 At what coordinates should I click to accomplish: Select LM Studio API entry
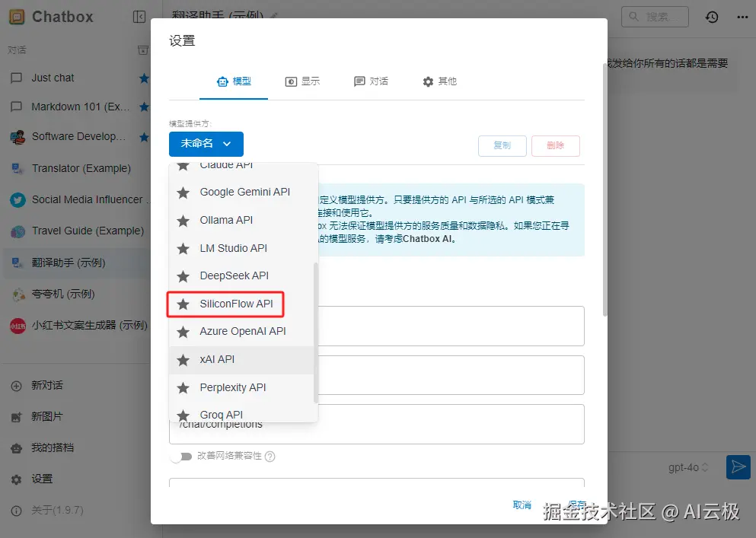(241, 248)
